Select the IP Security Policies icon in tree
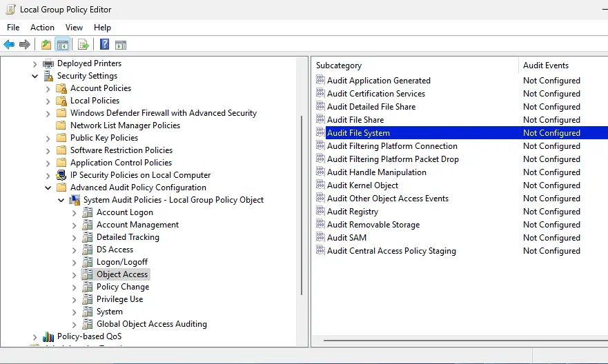The image size is (608, 364). pos(61,175)
